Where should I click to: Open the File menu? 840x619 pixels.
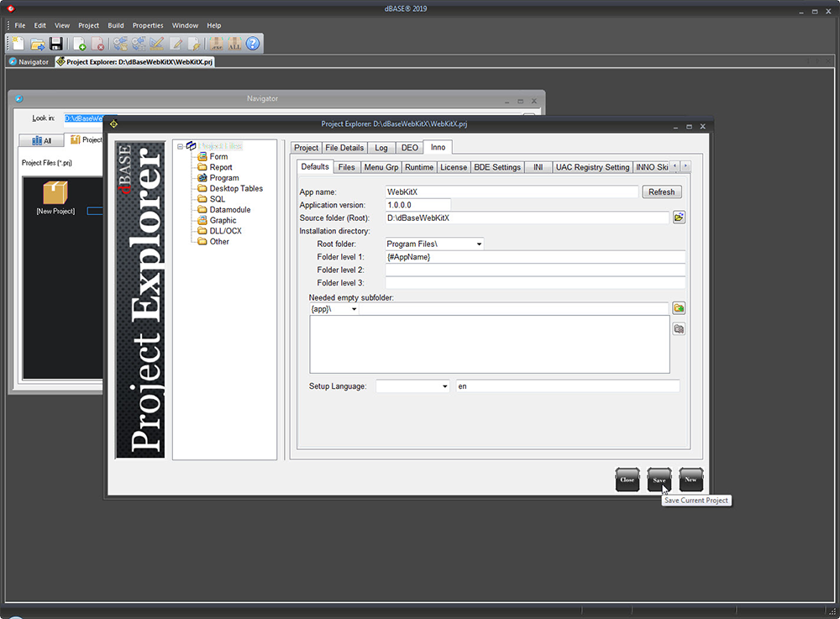(x=20, y=25)
